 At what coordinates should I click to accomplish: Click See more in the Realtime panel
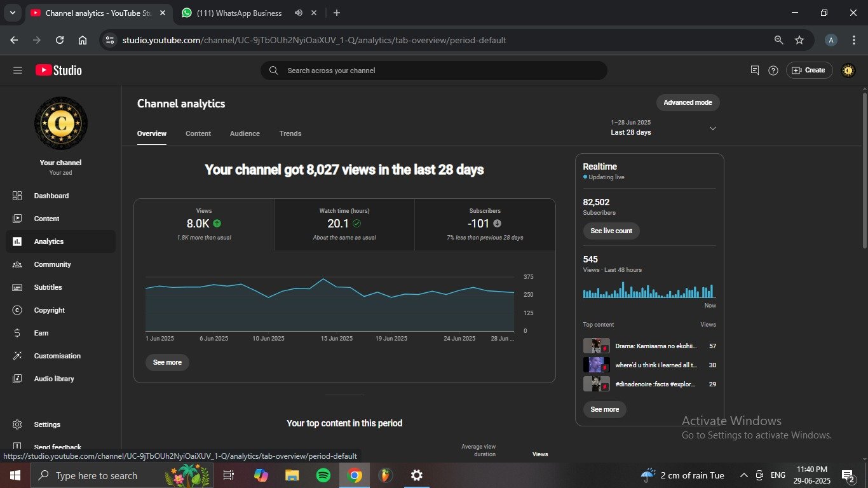(604, 409)
